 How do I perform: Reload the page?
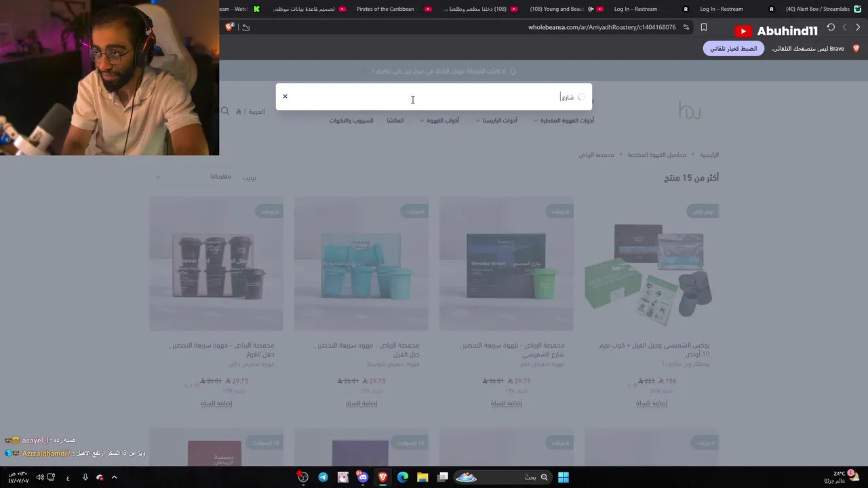pyautogui.click(x=831, y=27)
